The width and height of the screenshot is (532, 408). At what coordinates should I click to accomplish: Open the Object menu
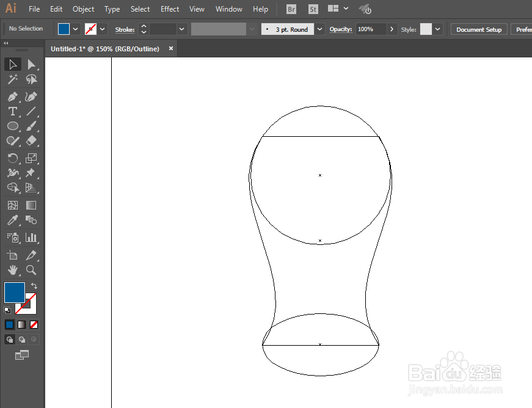click(84, 9)
